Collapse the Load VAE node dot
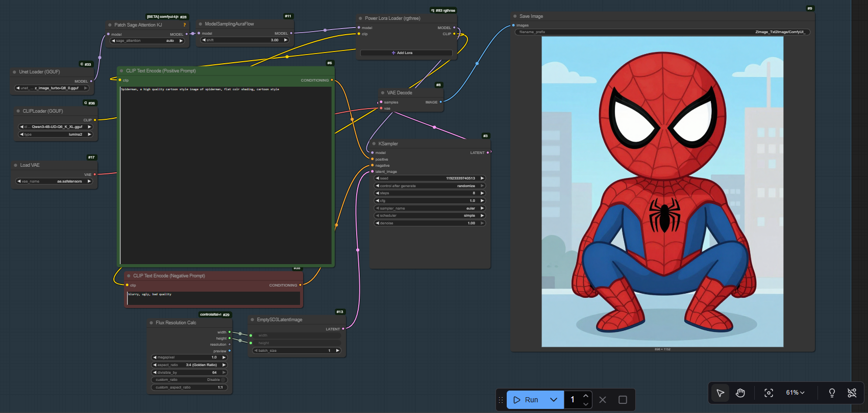Image resolution: width=868 pixels, height=413 pixels. click(x=15, y=165)
